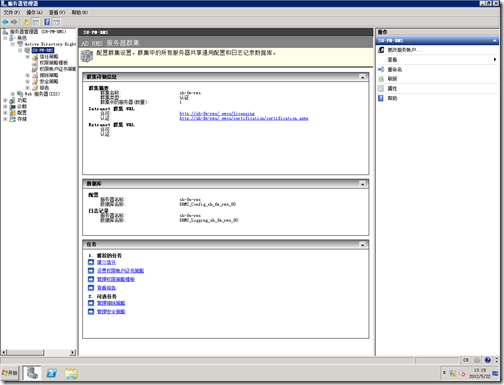This screenshot has height=385, width=504.
Task: Click the Server Manager taskbar icon
Action: (32, 373)
